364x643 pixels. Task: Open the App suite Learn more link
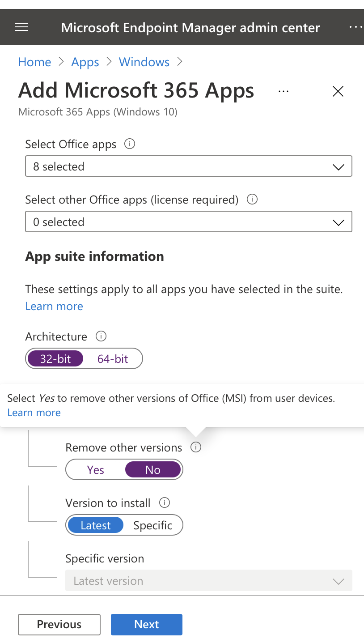(x=54, y=306)
